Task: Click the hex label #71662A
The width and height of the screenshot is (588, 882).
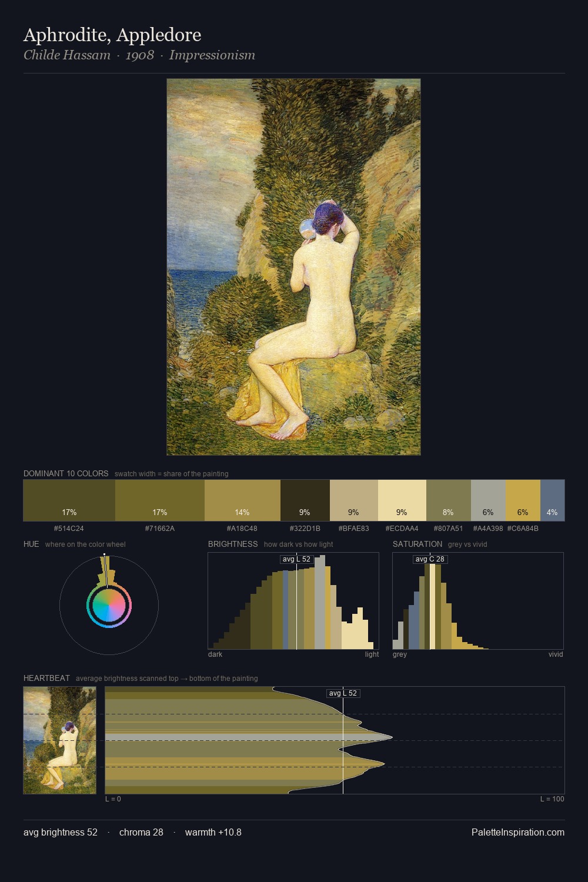Action: coord(160,529)
